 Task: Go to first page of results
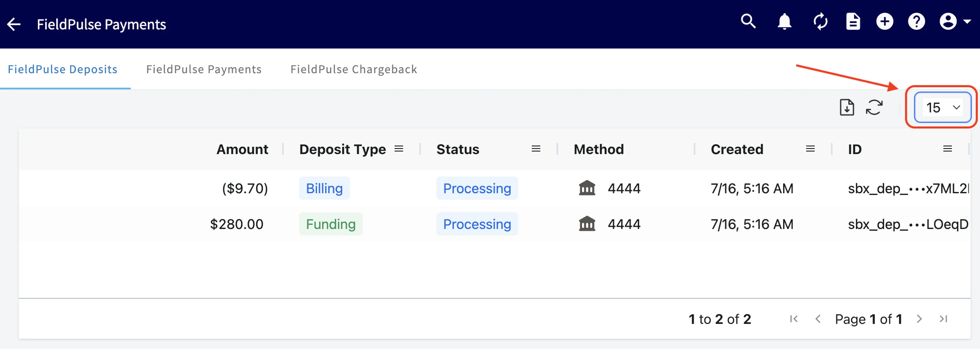tap(793, 319)
